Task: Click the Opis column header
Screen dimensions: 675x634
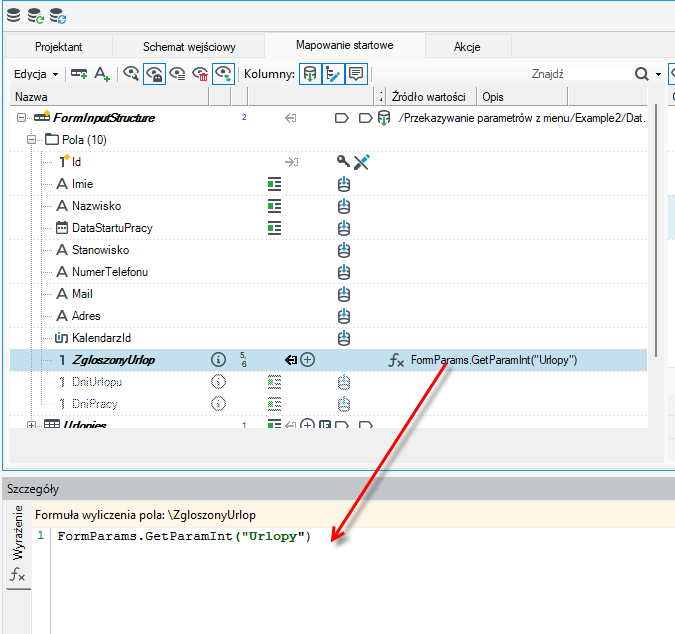Action: coord(522,97)
